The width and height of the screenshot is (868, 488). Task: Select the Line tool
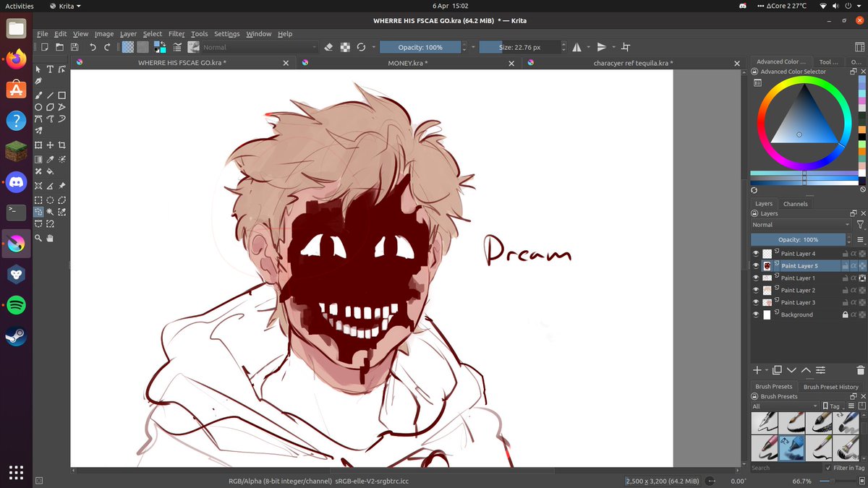(50, 95)
